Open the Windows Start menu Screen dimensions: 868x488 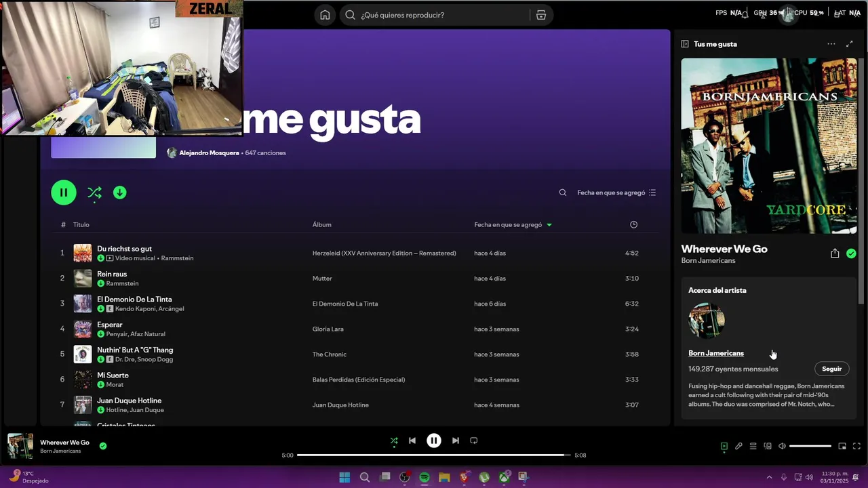(344, 477)
